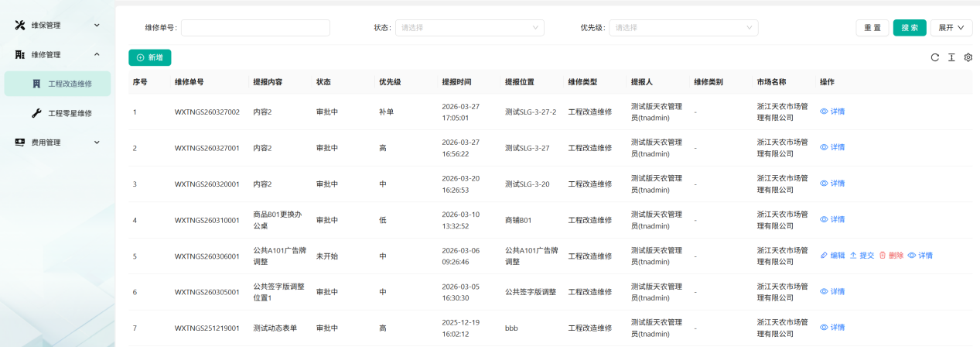Viewport: 980px width, 347px height.
Task: Click 编辑 pencil icon in row 5
Action: tap(824, 256)
